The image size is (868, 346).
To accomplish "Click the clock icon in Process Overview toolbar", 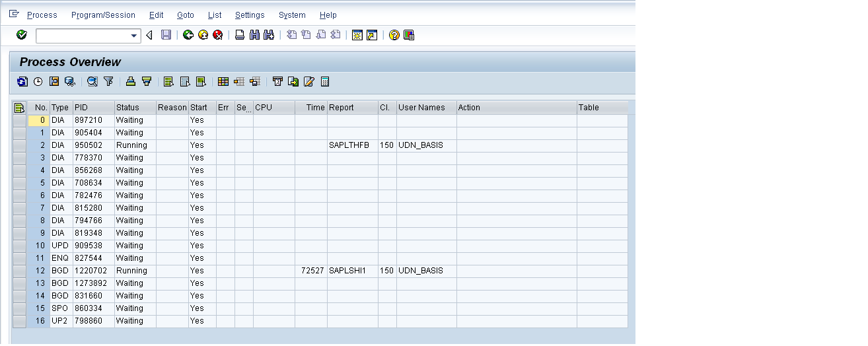I will pyautogui.click(x=38, y=82).
